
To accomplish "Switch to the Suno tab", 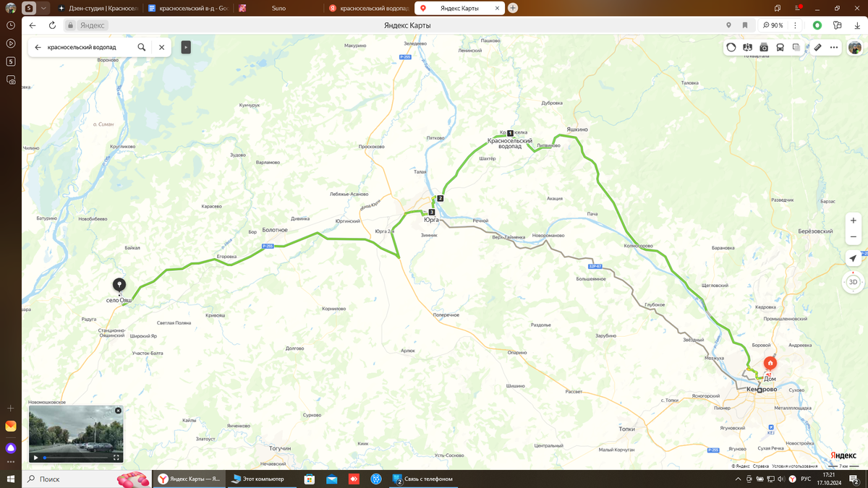I will click(278, 8).
